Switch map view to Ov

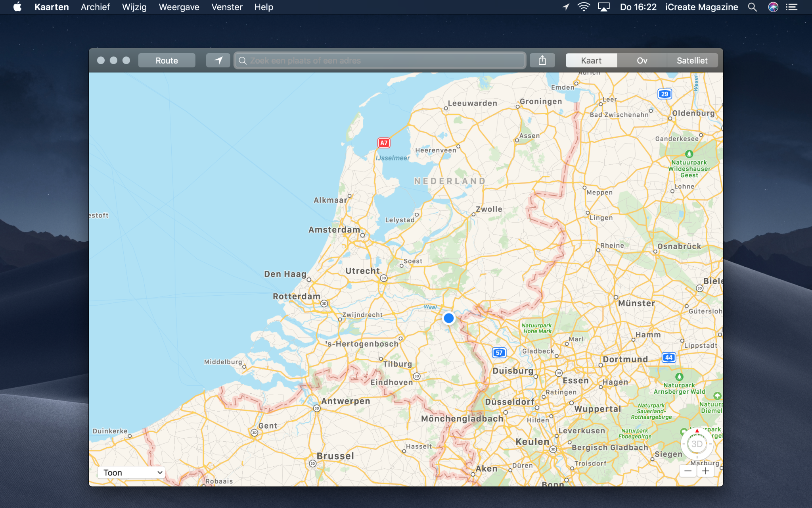point(642,60)
